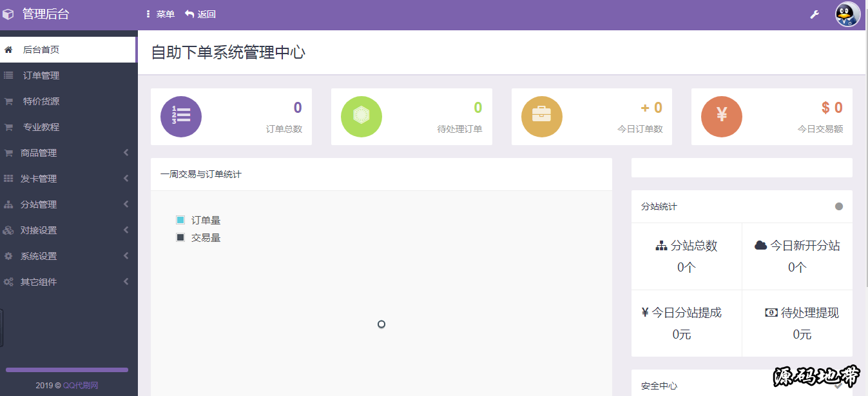This screenshot has height=396, width=868.
Task: Click the cart icon next to 专业教程
Action: coord(8,127)
